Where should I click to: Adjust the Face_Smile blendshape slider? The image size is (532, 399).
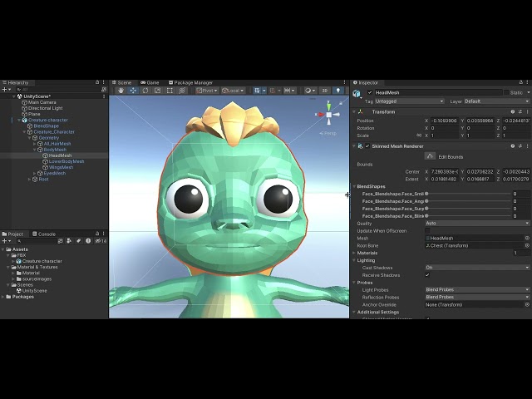coord(469,194)
